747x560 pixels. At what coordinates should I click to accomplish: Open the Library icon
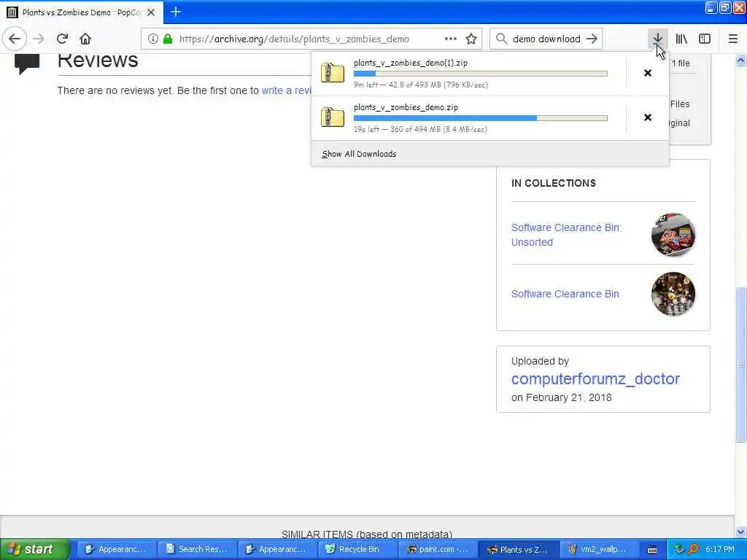(x=682, y=39)
